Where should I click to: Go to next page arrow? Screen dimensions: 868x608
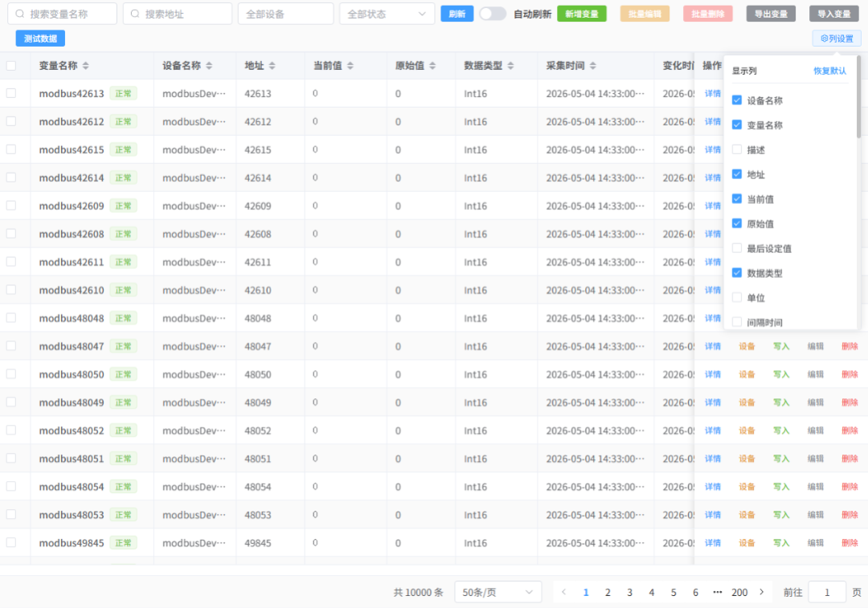(x=762, y=592)
